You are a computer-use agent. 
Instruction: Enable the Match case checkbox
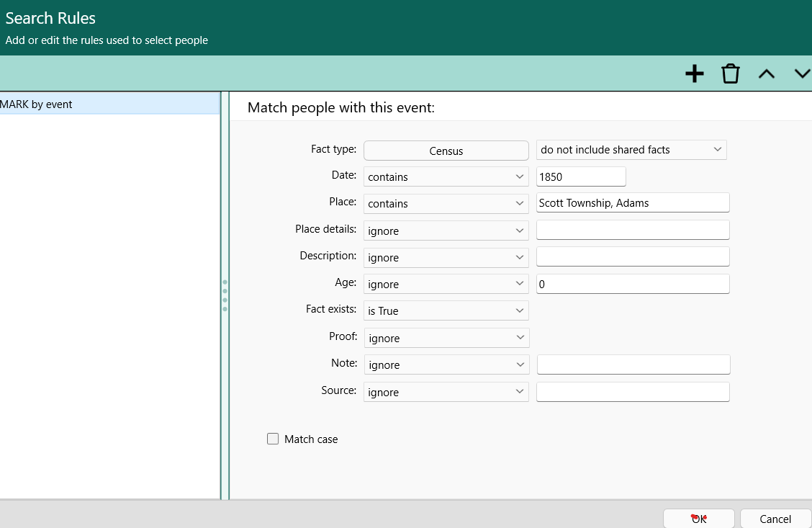click(273, 439)
